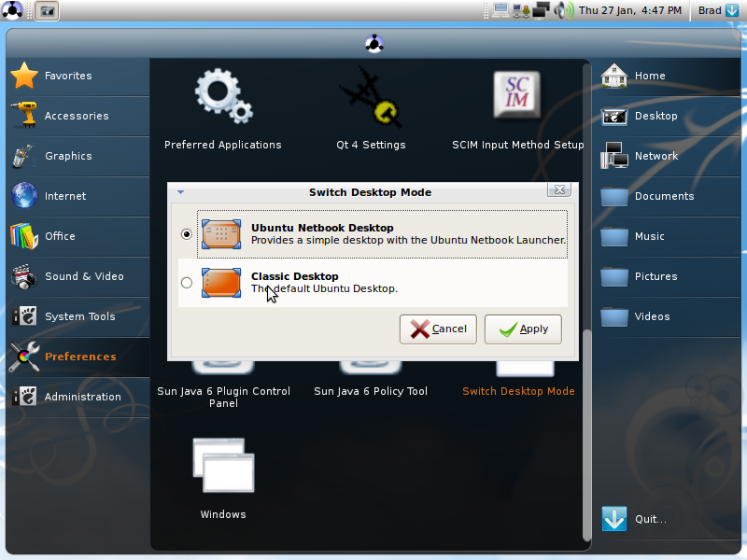Select the Preferences category
Screen dimensions: 747x560
(78, 357)
